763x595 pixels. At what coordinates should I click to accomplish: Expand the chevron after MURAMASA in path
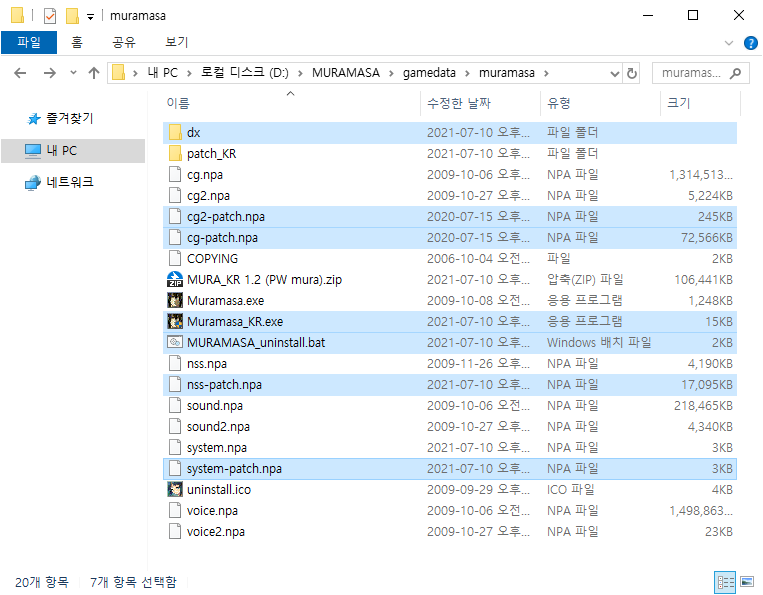point(391,73)
